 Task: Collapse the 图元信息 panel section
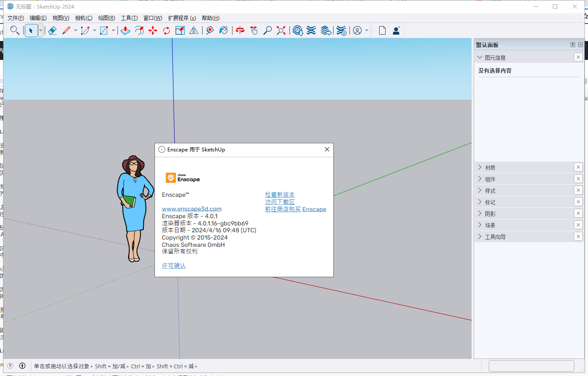pyautogui.click(x=480, y=57)
